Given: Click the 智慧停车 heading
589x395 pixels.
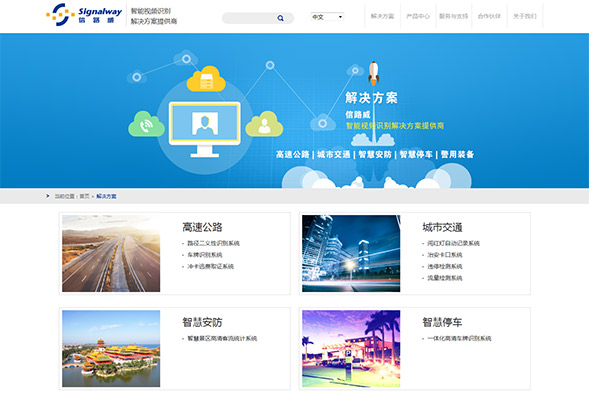Looking at the screenshot, I should (442, 322).
